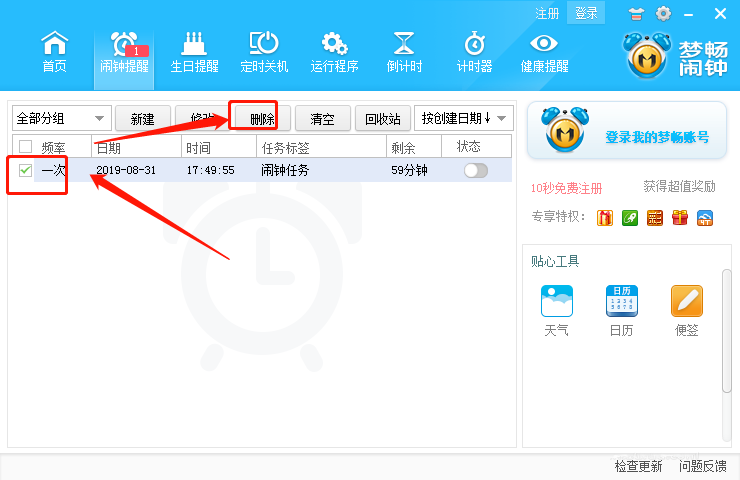740x480 pixels.
Task: Click the blue cloud privilege icon
Action: click(x=705, y=218)
